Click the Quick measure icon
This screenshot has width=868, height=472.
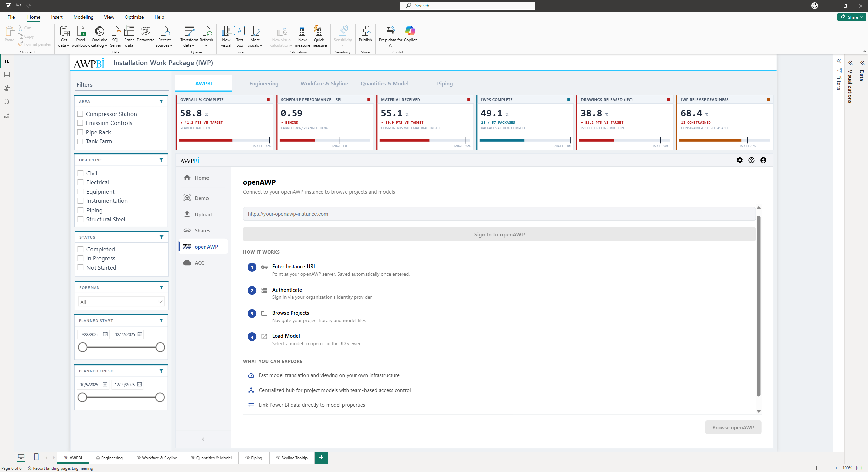[x=319, y=36]
